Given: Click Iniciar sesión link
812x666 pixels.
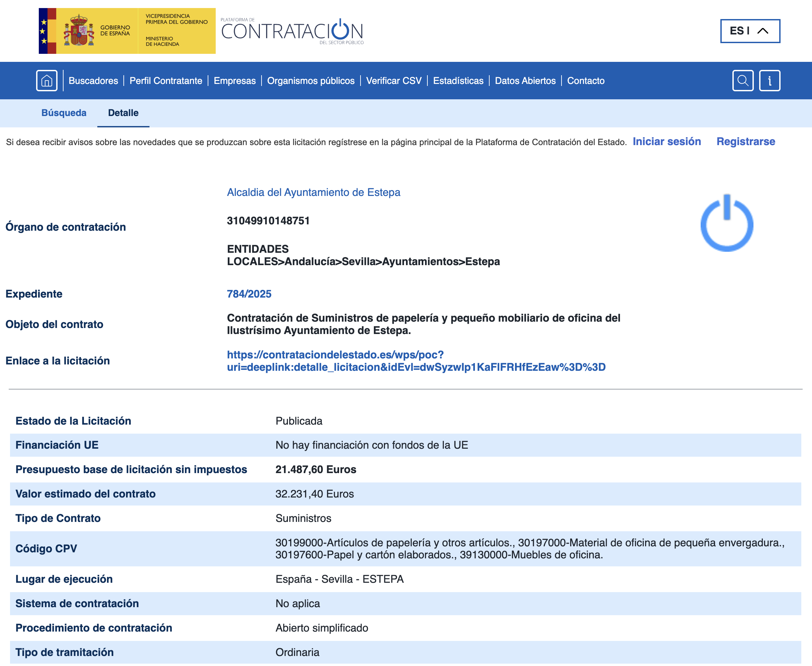Looking at the screenshot, I should click(667, 141).
